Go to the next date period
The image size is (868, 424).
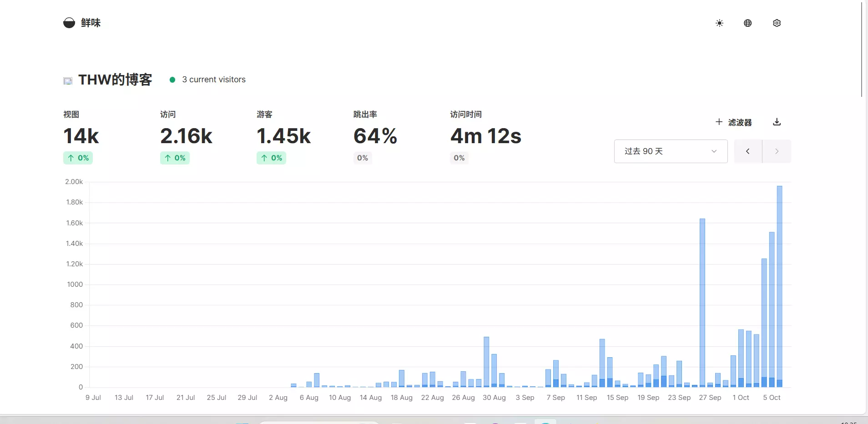point(777,151)
